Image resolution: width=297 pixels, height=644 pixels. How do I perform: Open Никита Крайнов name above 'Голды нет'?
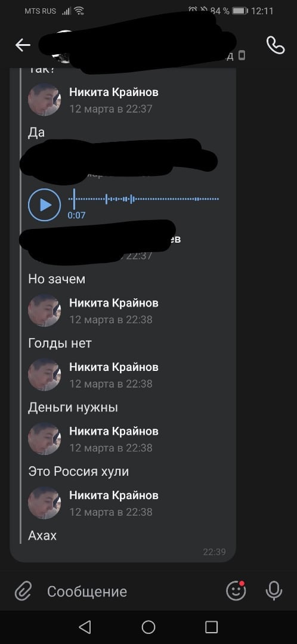tap(114, 303)
